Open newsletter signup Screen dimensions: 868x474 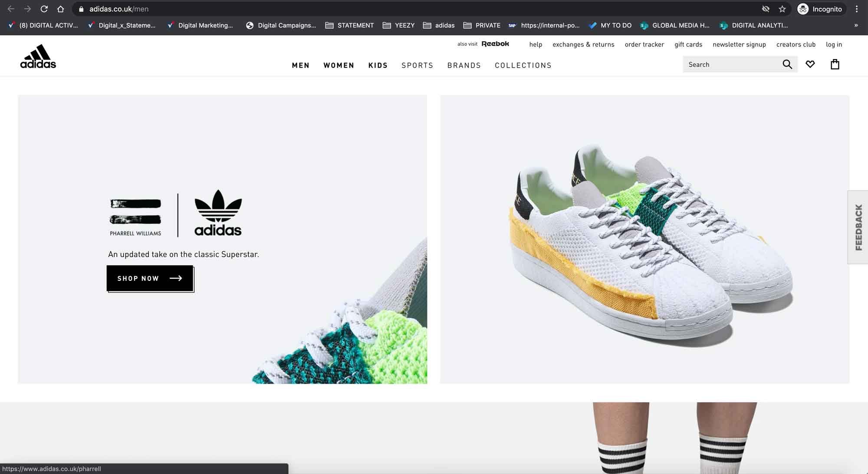point(739,44)
